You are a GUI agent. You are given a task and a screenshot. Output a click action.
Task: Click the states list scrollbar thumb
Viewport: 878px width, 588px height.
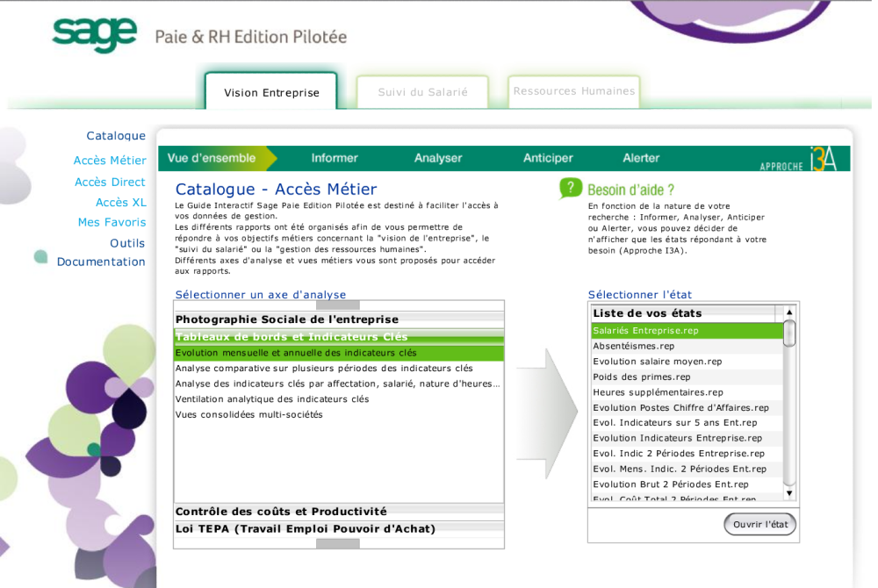(789, 333)
